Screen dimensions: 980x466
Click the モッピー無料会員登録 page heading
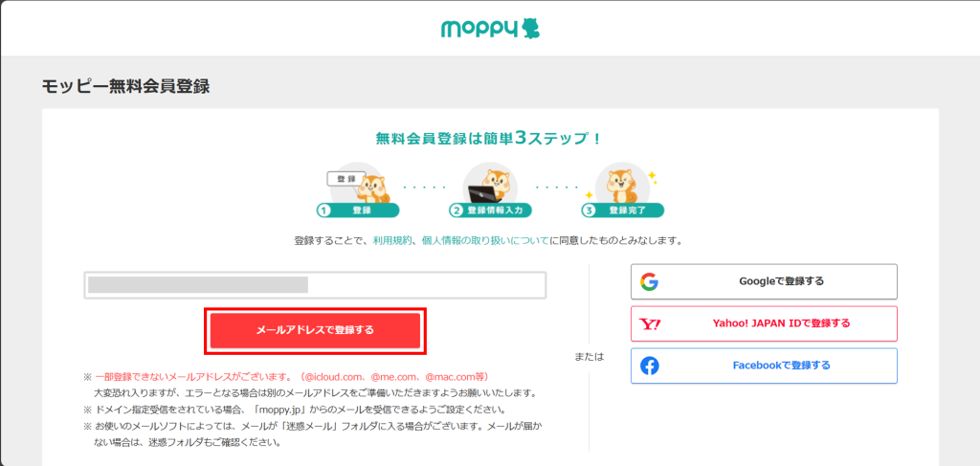[125, 87]
